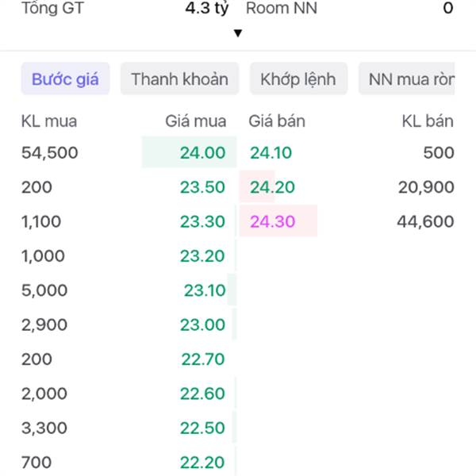Click bid price 23.50
The width and height of the screenshot is (476, 476).
click(202, 187)
